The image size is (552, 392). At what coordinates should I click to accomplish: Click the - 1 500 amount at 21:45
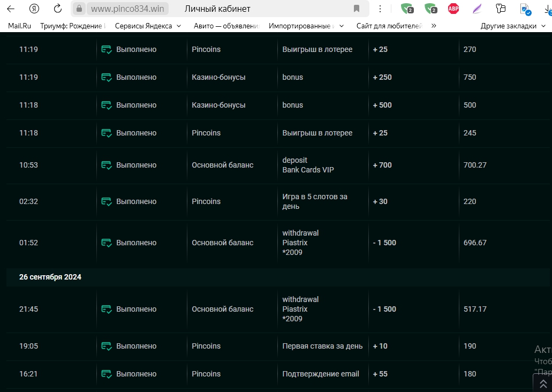[384, 309]
